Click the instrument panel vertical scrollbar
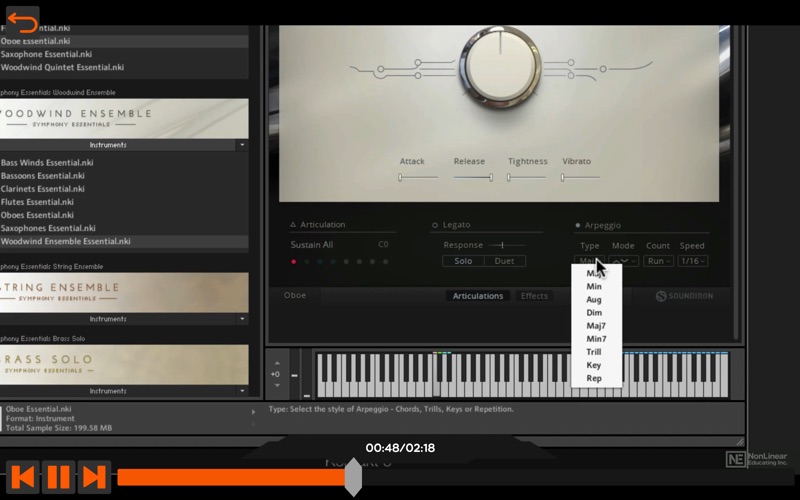Image resolution: width=800 pixels, height=500 pixels. 736,184
